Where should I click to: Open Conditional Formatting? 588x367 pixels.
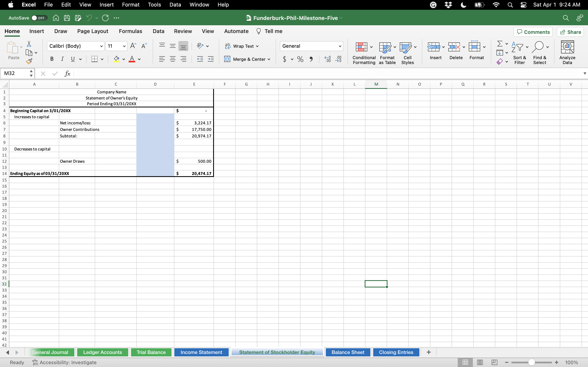(x=364, y=52)
